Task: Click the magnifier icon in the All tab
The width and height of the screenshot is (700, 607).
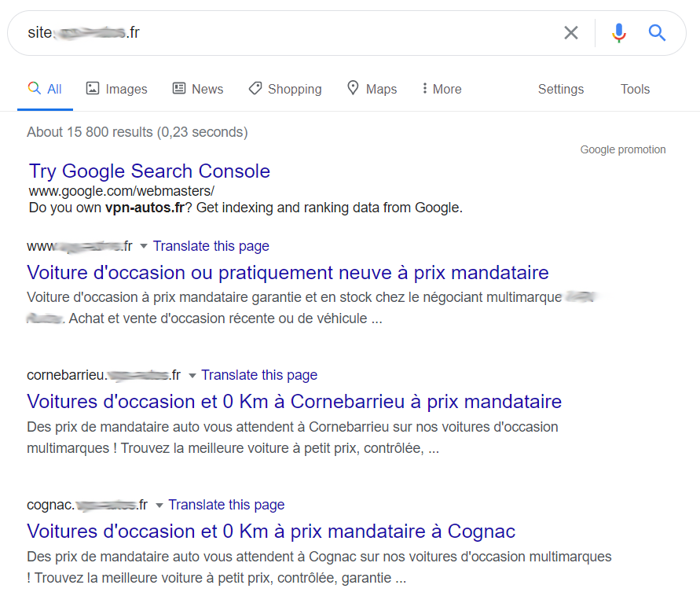Action: pos(35,88)
